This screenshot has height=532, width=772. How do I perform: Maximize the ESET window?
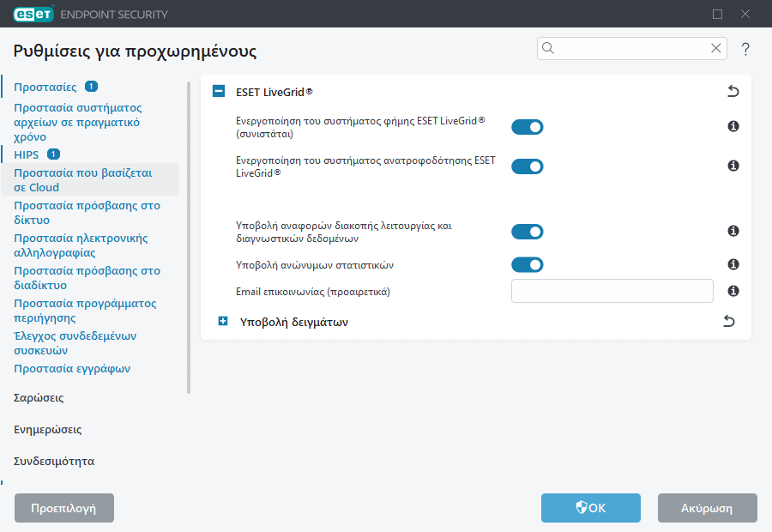pos(717,15)
